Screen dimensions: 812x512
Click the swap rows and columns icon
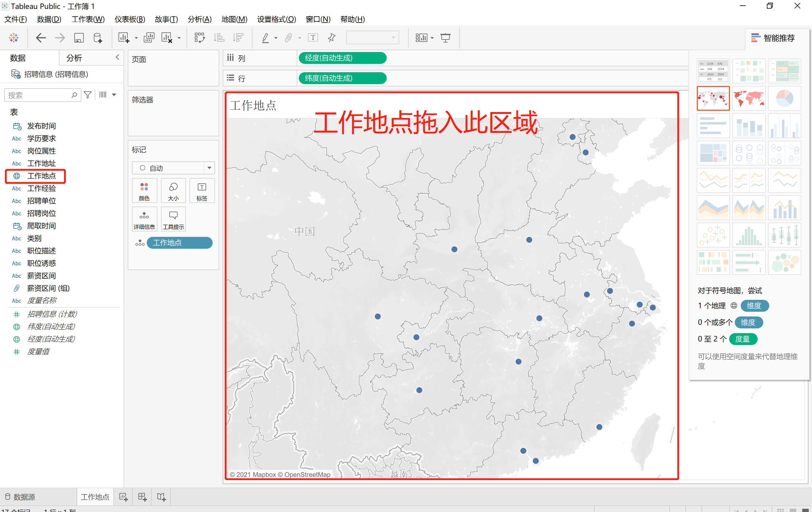(x=199, y=38)
